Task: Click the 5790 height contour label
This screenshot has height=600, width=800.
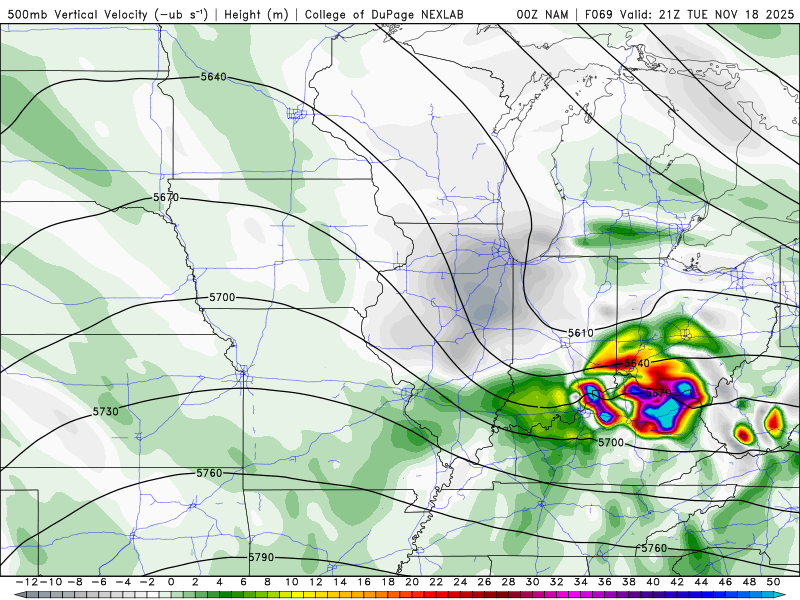Action: (x=261, y=557)
